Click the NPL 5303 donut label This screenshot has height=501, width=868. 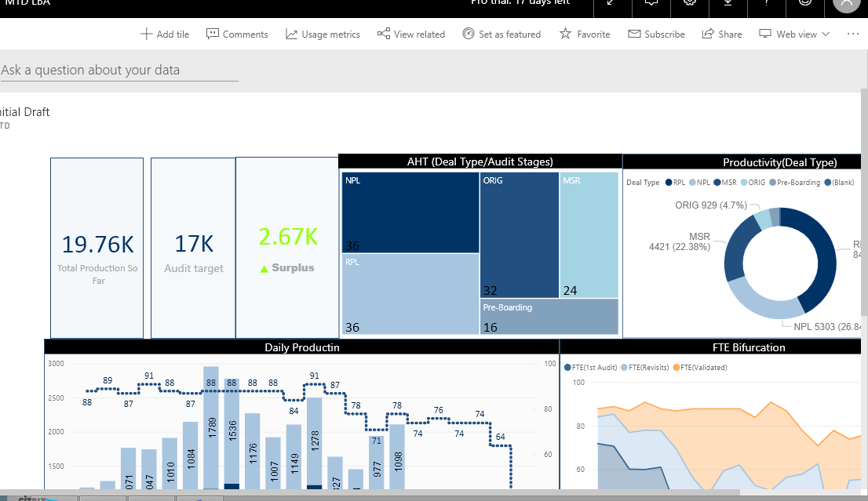pos(827,327)
